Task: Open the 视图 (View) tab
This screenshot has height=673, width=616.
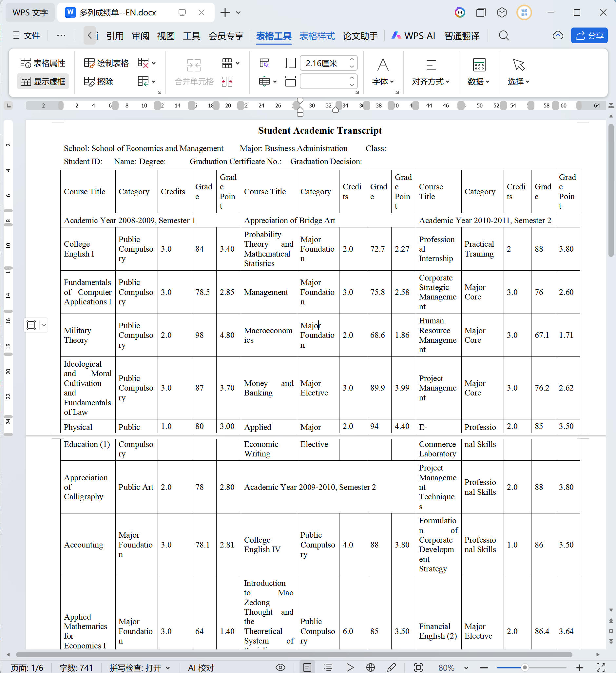Action: (166, 36)
